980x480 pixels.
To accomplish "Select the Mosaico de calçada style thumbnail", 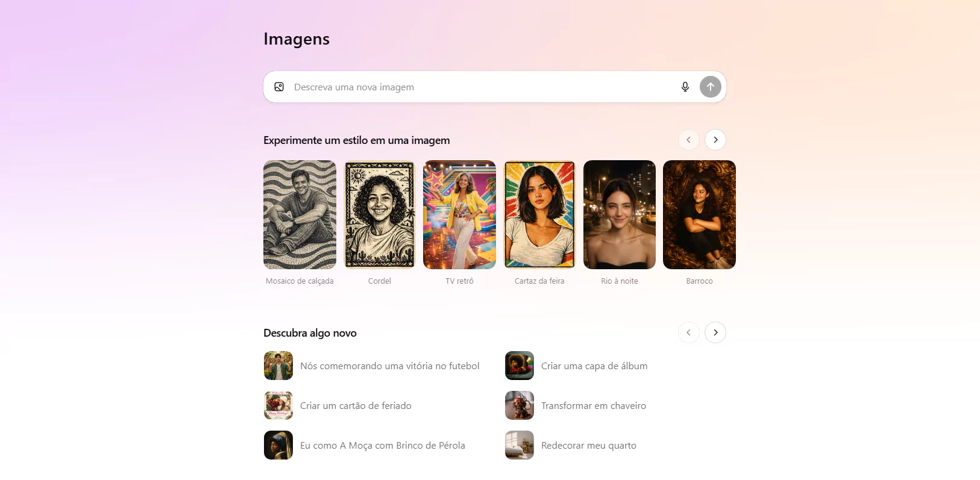I will [x=300, y=214].
